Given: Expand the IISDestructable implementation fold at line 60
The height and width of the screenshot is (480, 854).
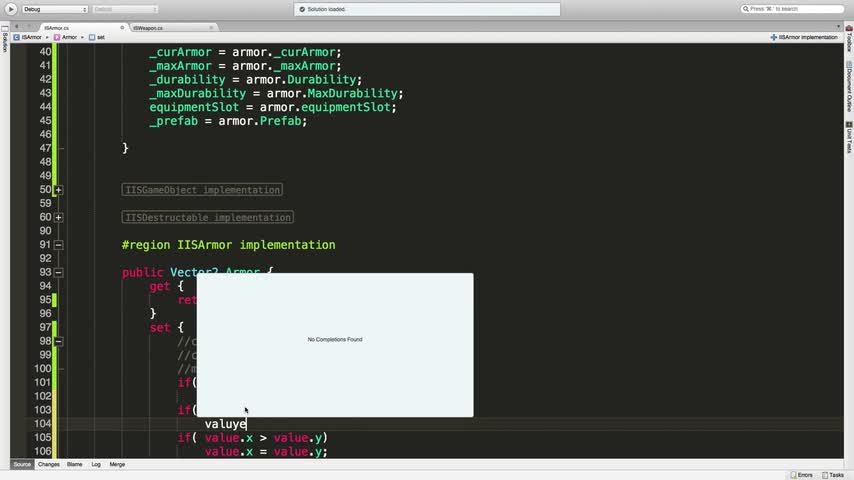Looking at the screenshot, I should click(x=58, y=217).
